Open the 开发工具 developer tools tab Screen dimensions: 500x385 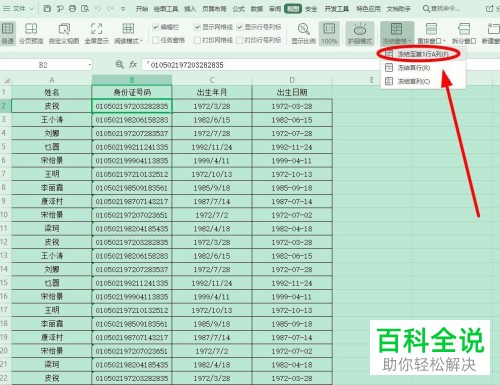click(x=337, y=9)
